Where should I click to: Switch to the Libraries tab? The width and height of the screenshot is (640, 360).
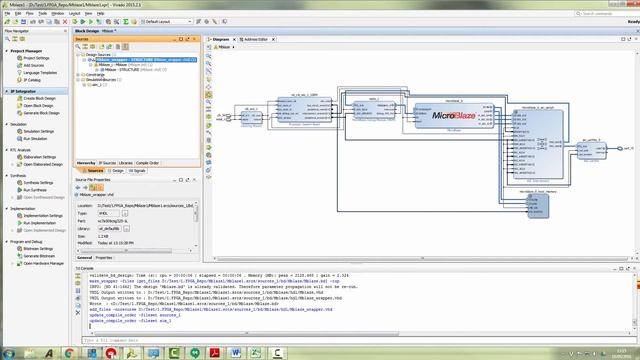[x=126, y=163]
